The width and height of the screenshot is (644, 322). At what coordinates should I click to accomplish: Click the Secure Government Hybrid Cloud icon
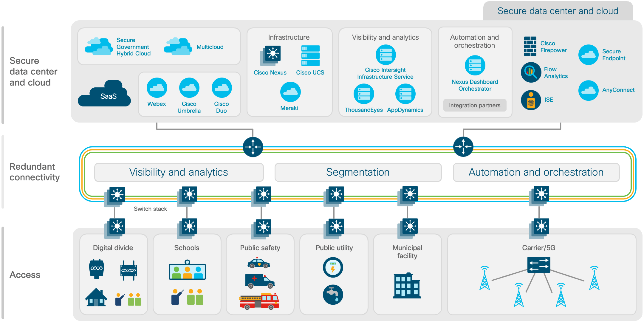point(99,46)
